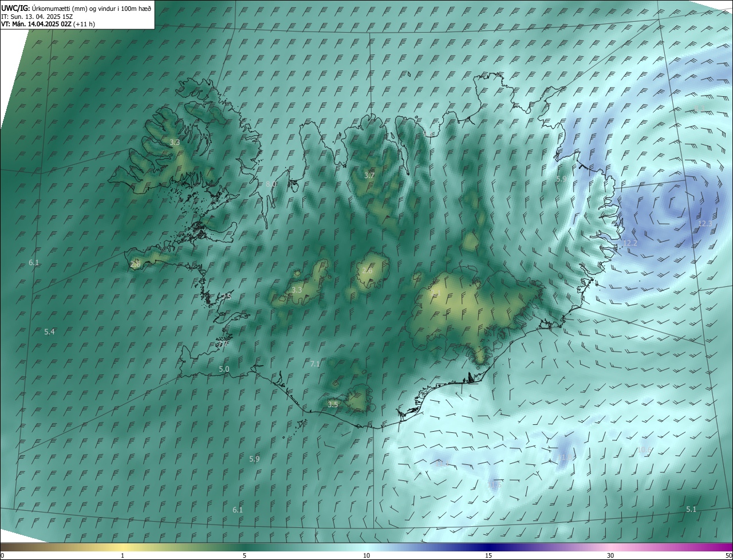Screen dimensions: 733x560
Task: Click the "0" tick on the color scale
Action: pos(2,555)
